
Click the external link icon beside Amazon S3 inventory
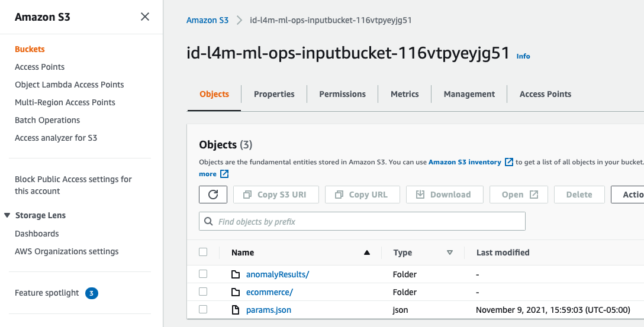(x=508, y=162)
